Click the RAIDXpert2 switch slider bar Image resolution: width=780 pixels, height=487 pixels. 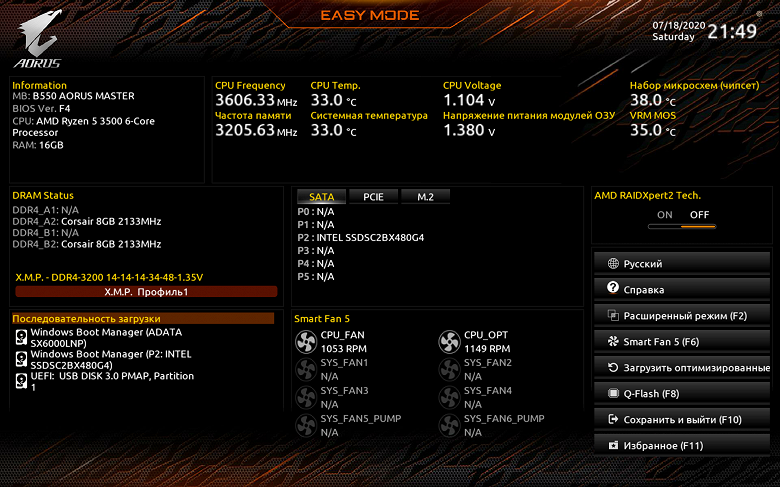[682, 226]
